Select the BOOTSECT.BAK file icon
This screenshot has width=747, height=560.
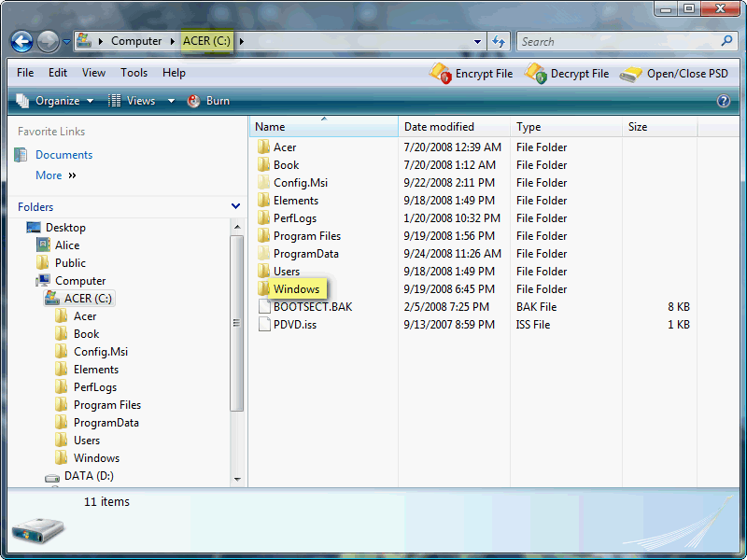(264, 307)
